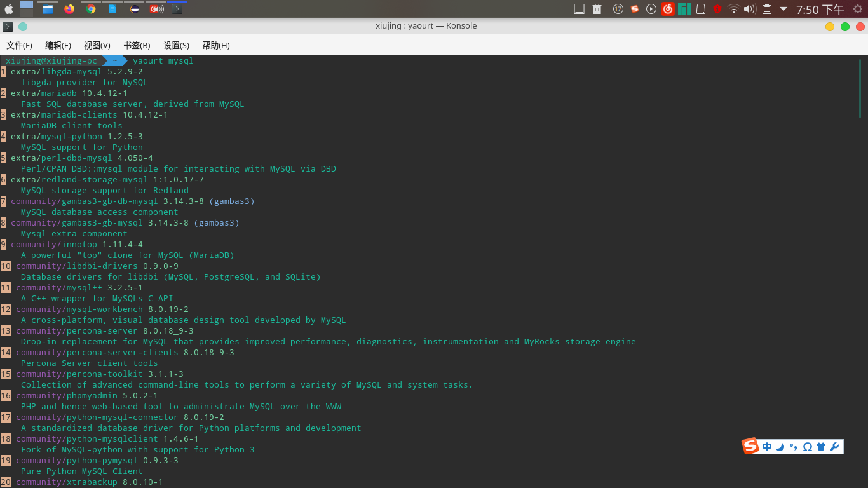
Task: Click the show desktop tray icon
Action: [579, 9]
